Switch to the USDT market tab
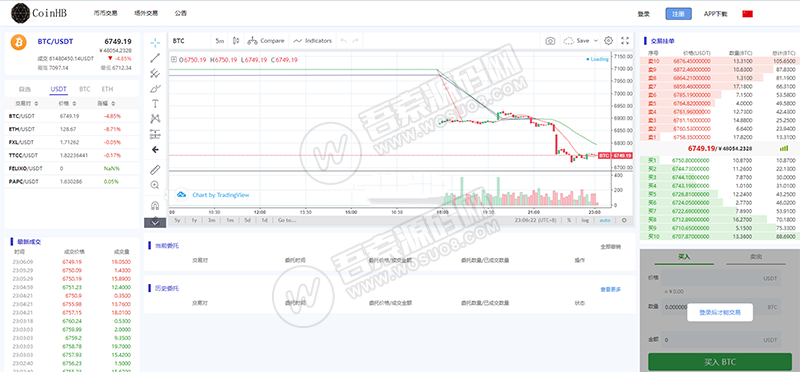This screenshot has height=372, width=800. (x=59, y=89)
